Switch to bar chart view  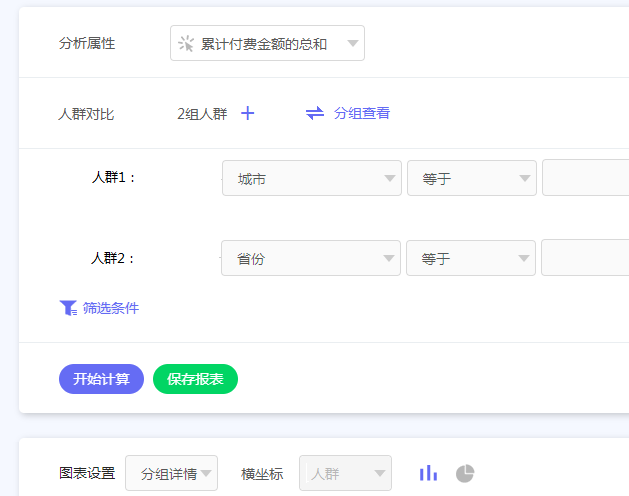[428, 473]
